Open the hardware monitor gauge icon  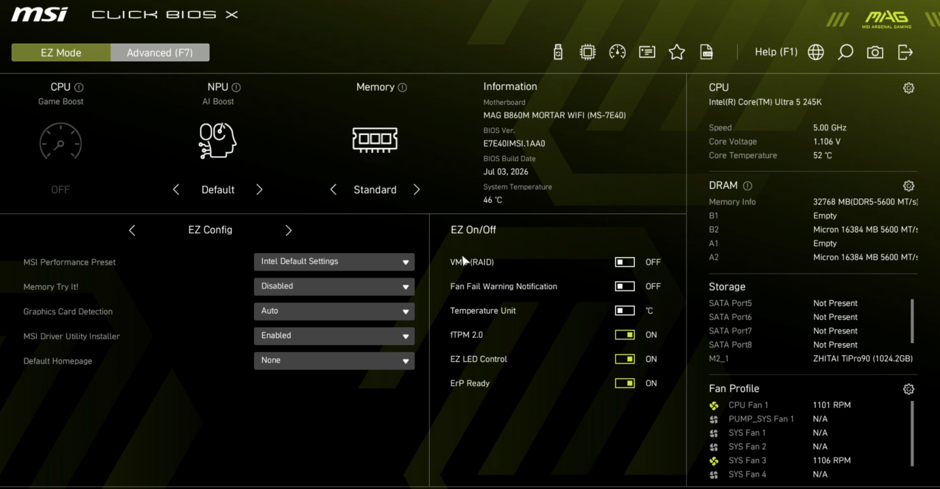click(617, 52)
